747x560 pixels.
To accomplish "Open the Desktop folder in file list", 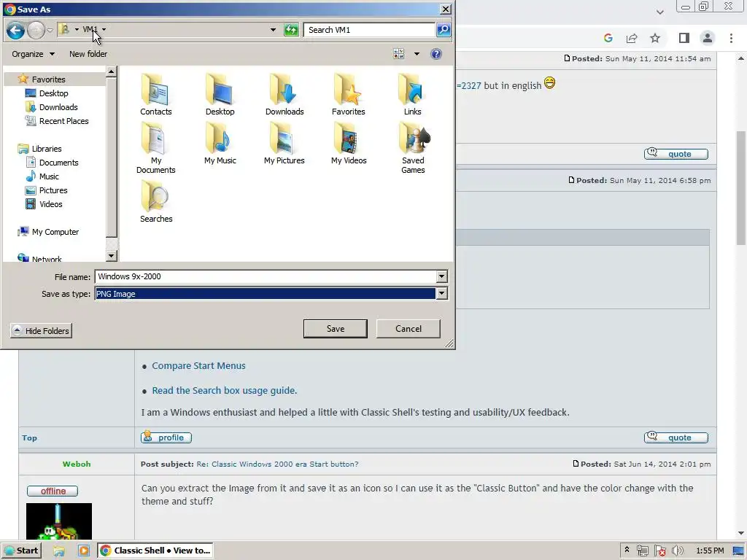I will 220,94.
